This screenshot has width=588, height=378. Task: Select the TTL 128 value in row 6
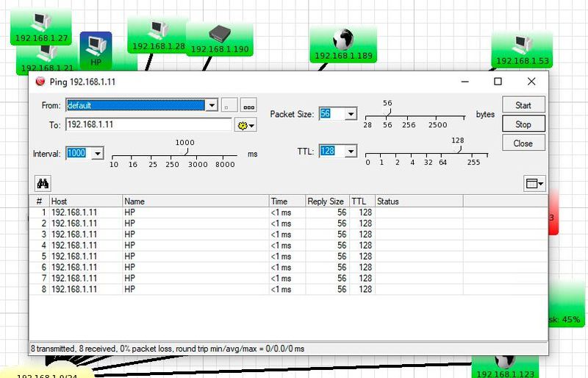click(365, 267)
